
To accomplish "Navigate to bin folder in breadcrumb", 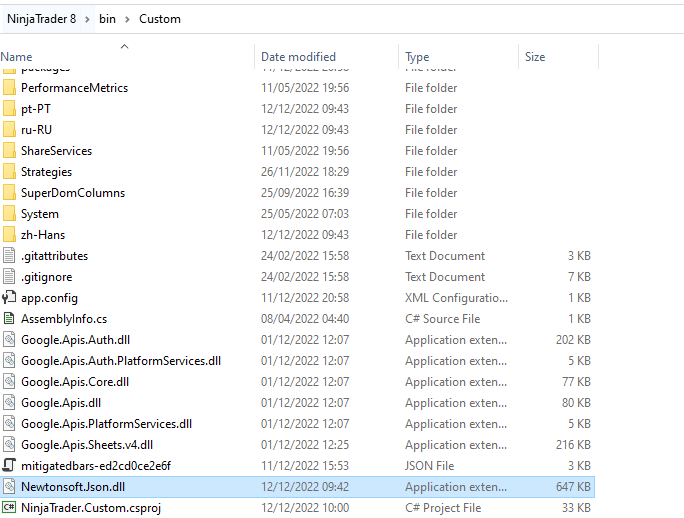I will click(107, 19).
